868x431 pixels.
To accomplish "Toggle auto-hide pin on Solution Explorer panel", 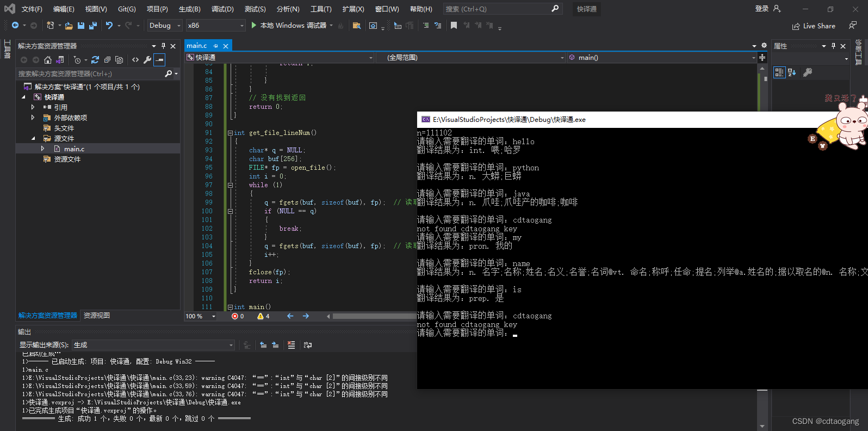I will pyautogui.click(x=163, y=46).
